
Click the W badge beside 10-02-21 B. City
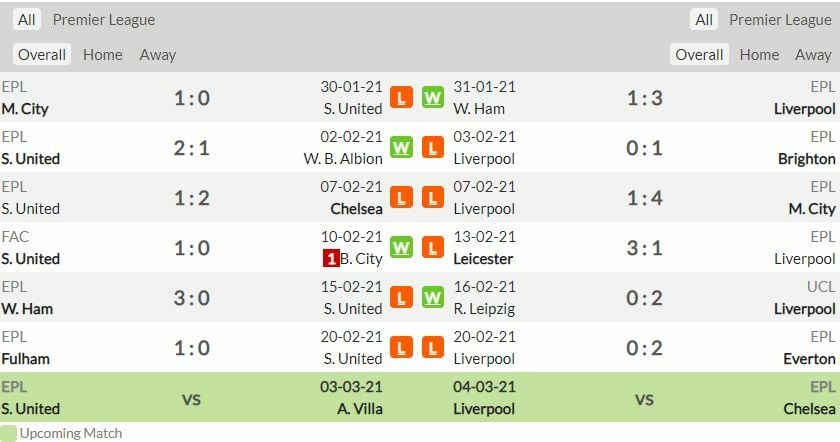(401, 248)
